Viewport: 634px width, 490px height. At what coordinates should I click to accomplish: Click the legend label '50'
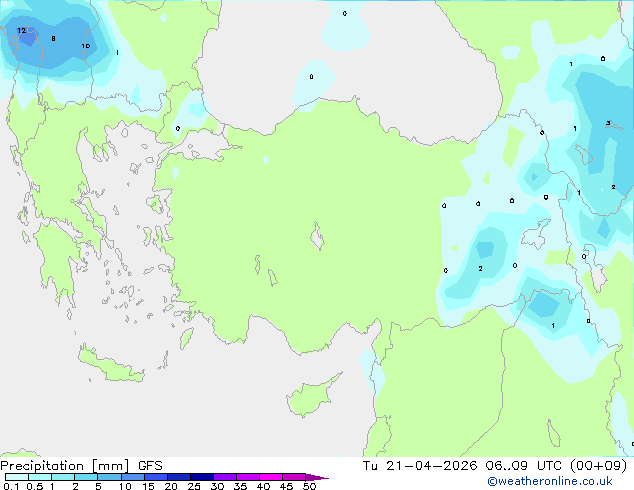tap(309, 486)
